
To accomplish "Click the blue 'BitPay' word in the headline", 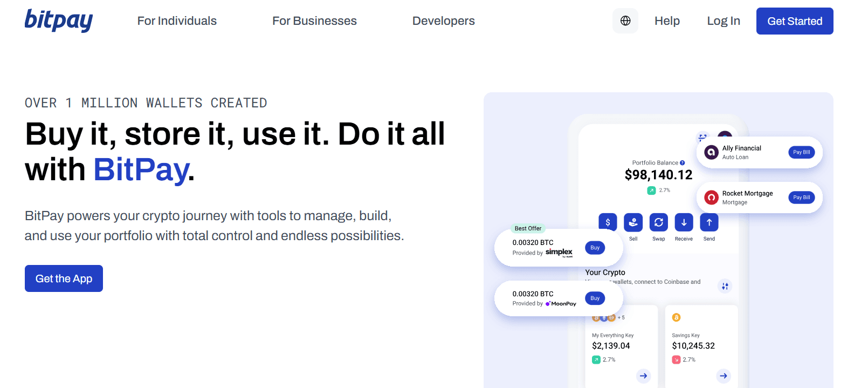I will 141,169.
